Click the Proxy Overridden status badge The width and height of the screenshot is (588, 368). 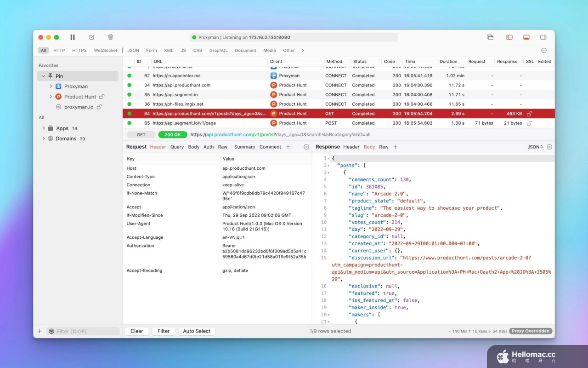tap(531, 331)
